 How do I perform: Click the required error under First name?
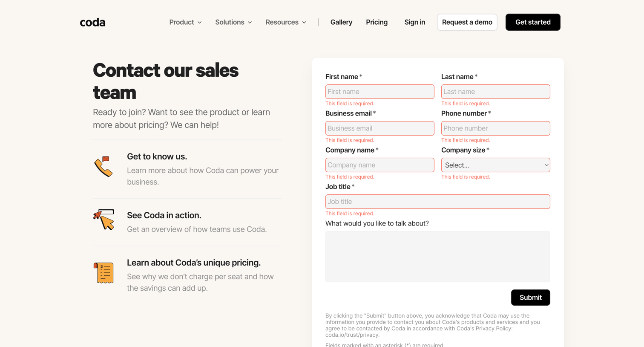point(350,104)
